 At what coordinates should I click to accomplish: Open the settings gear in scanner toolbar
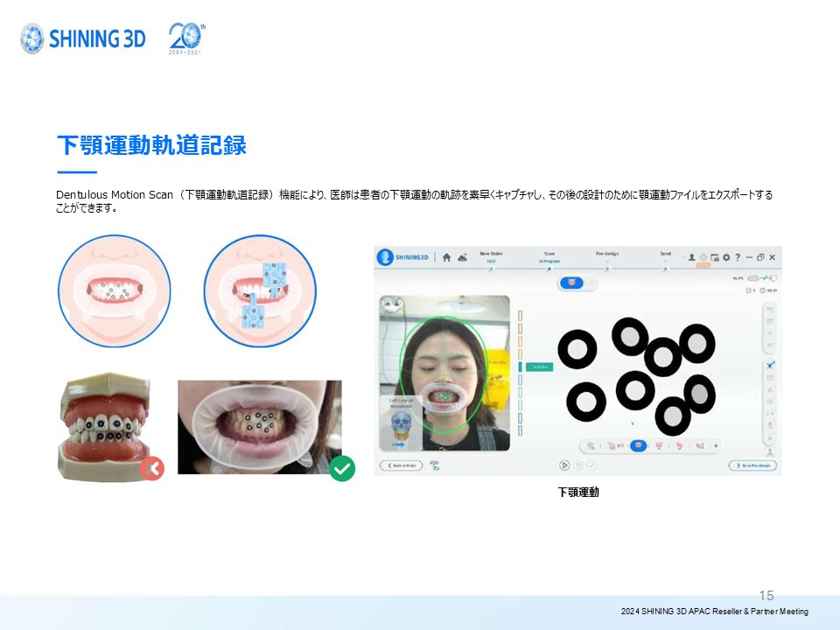pos(725,257)
